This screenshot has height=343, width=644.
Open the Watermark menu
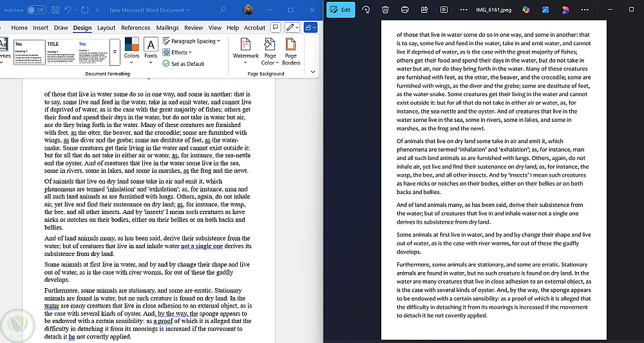tap(245, 50)
